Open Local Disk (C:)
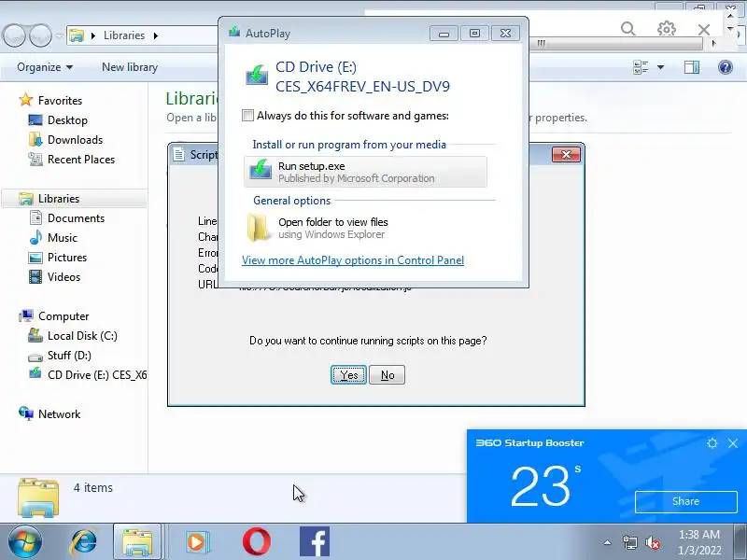Image resolution: width=747 pixels, height=560 pixels. [x=82, y=336]
